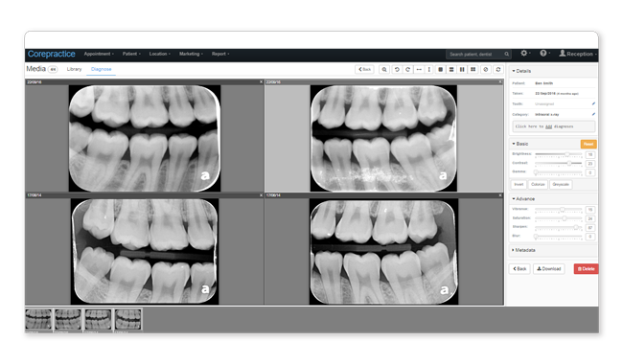Image resolution: width=623 pixels, height=364 pixels.
Task: Open the Location dropdown menu
Action: tap(159, 54)
